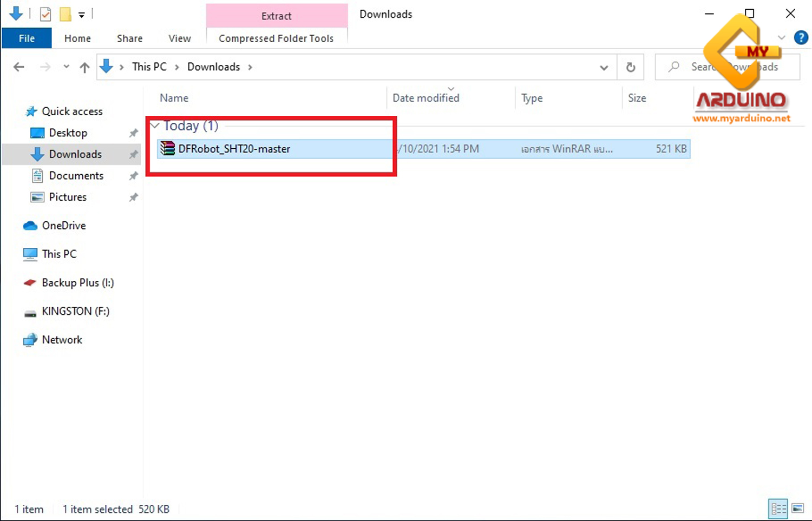
Task: Go up one folder level with up arrow
Action: coord(84,67)
